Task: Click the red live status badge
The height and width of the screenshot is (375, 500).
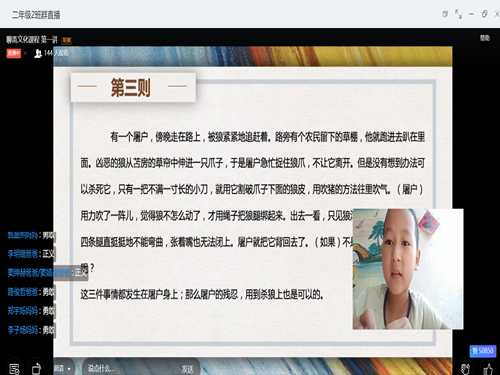Action: (x=14, y=53)
